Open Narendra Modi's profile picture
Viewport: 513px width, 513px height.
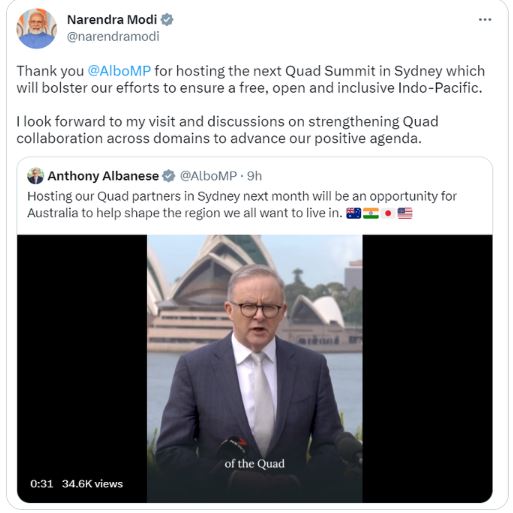[x=36, y=29]
